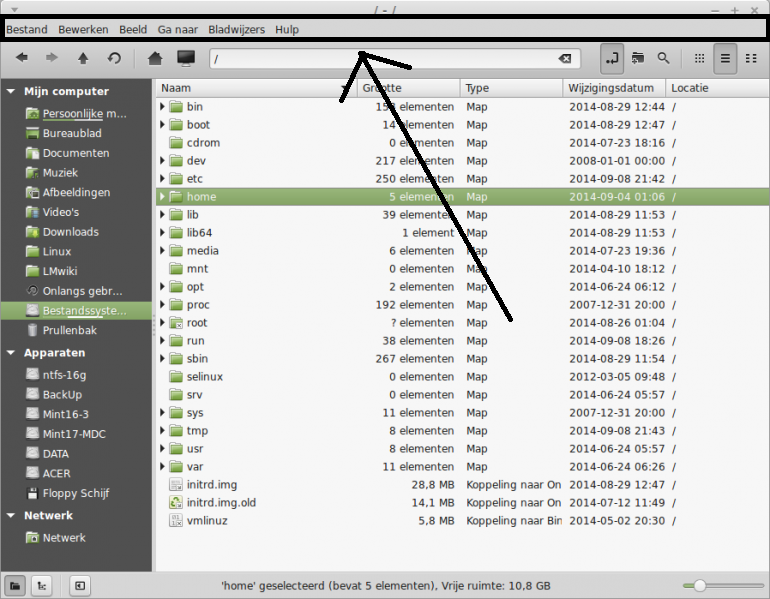The image size is (770, 599).
Task: Reload the current folder
Action: [114, 58]
